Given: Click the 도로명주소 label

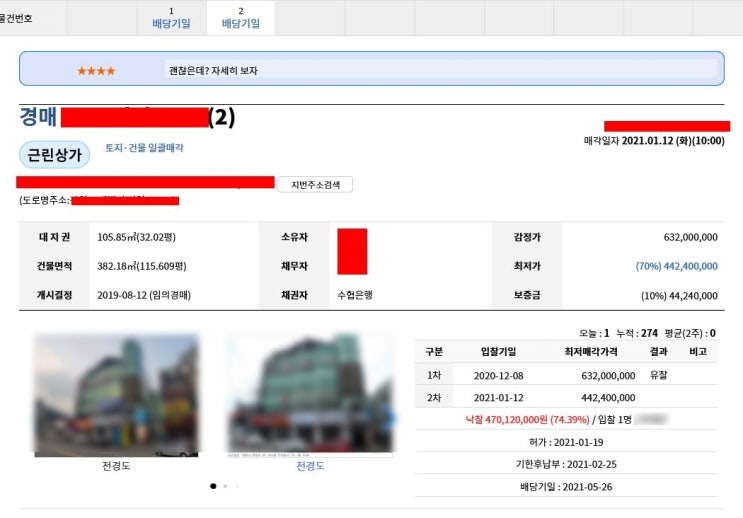Looking at the screenshot, I should tap(45, 200).
